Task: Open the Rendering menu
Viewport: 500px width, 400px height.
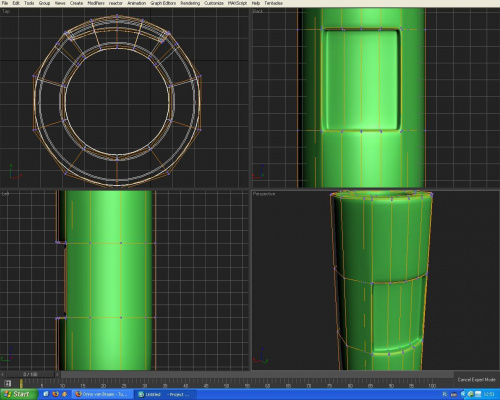Action: click(x=190, y=3)
